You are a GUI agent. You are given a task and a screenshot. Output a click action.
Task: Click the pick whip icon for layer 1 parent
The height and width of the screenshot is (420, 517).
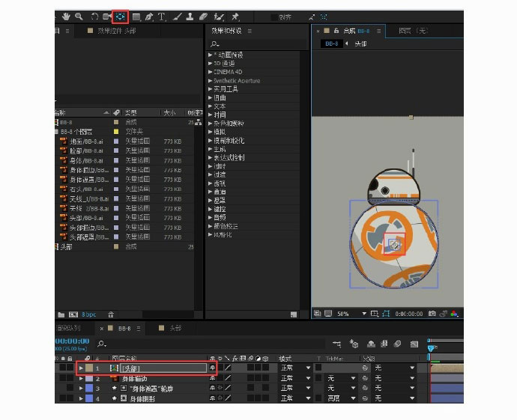click(365, 368)
